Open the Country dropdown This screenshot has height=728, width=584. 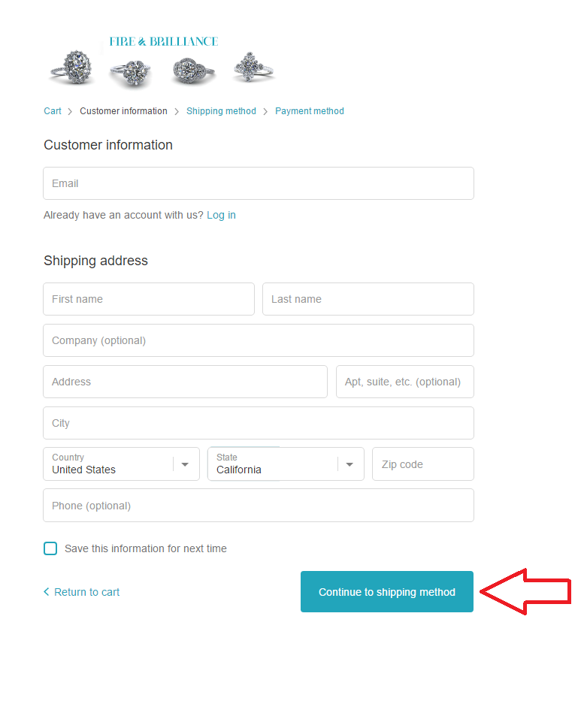(x=121, y=464)
